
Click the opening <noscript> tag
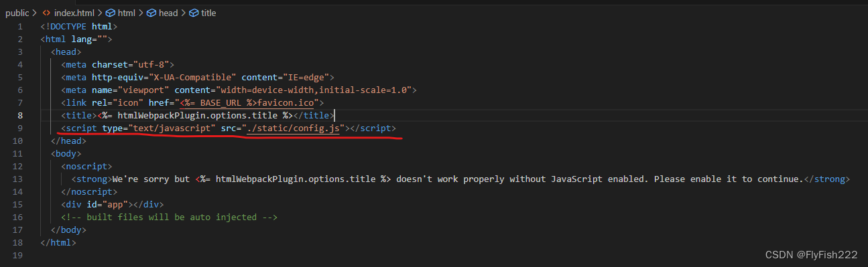pos(86,166)
